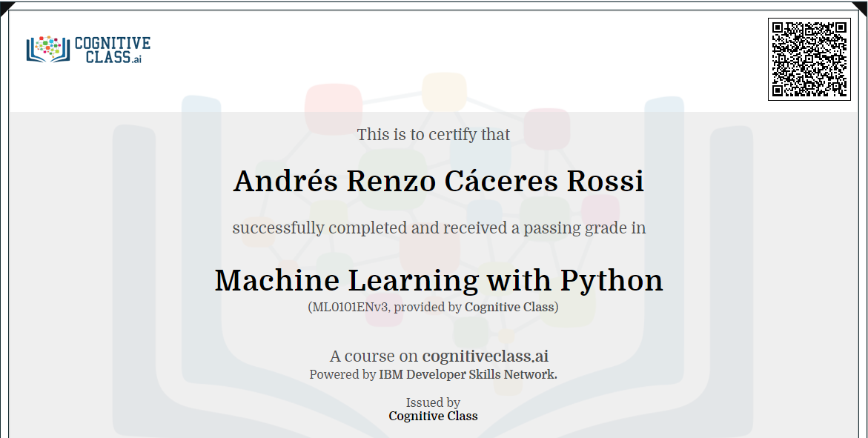Click the course title Machine Learning with Python
The width and height of the screenshot is (868, 438).
pos(439,280)
